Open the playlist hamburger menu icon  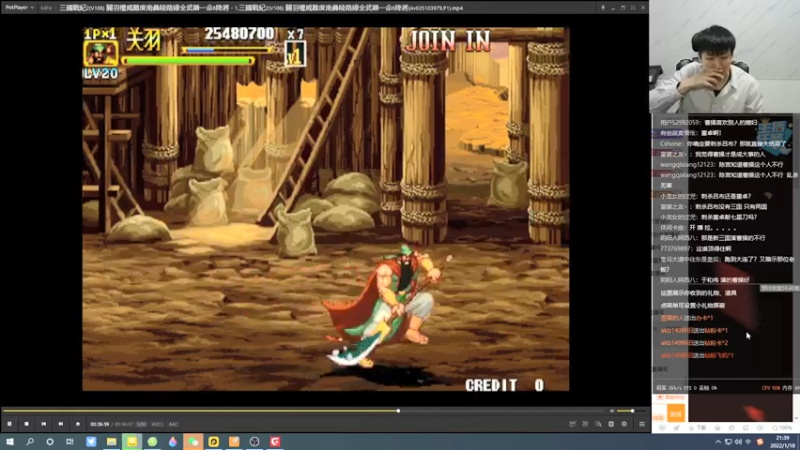[x=642, y=424]
